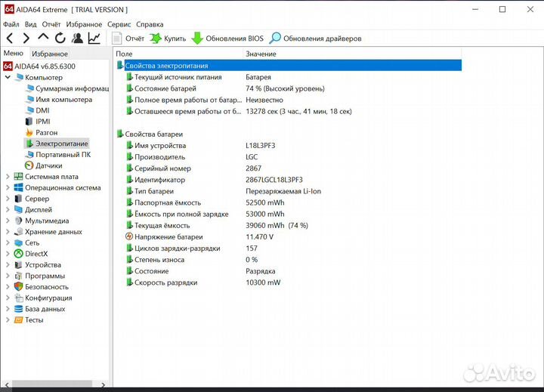Click the AIDA64 v6.85.6300 root icon
Screen dimensions: 544x392
point(8,66)
